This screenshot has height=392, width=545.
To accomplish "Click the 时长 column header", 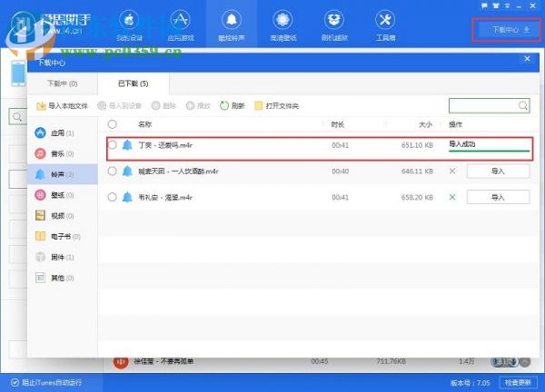I will pyautogui.click(x=338, y=124).
